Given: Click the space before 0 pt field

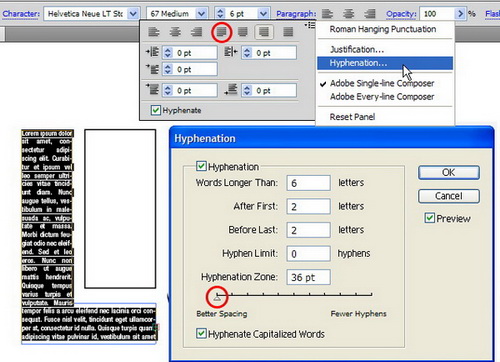Looking at the screenshot, I should [x=195, y=90].
